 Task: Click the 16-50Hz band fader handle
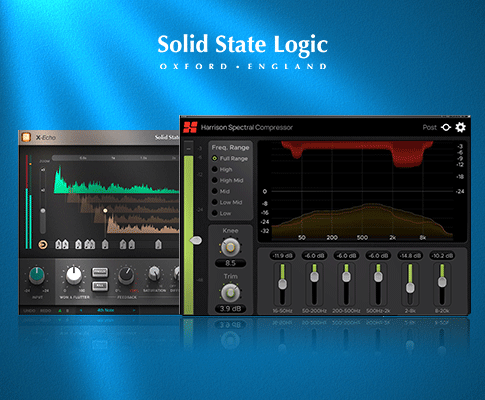(282, 284)
